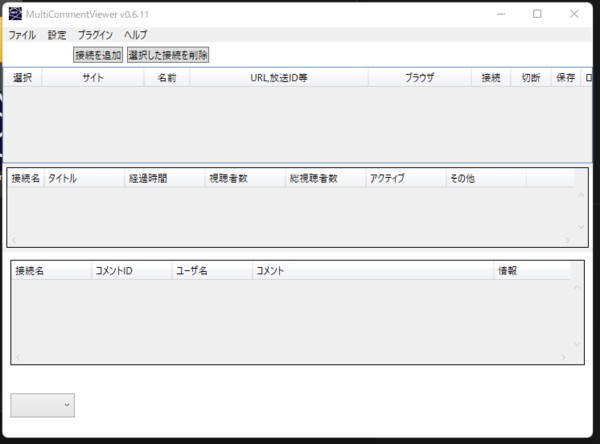Click the 接続名 header in info panel
600x444 pixels.
point(26,178)
